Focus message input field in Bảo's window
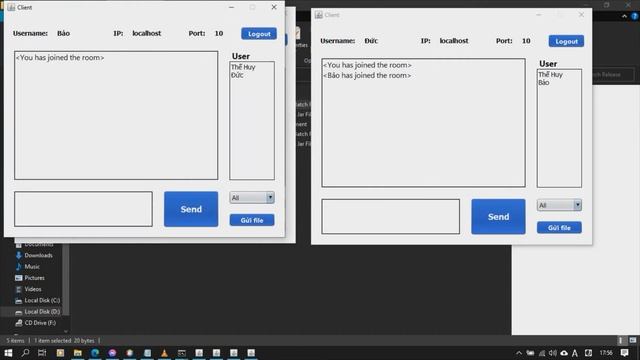Viewport: 640px width, 360px height. coord(83,209)
